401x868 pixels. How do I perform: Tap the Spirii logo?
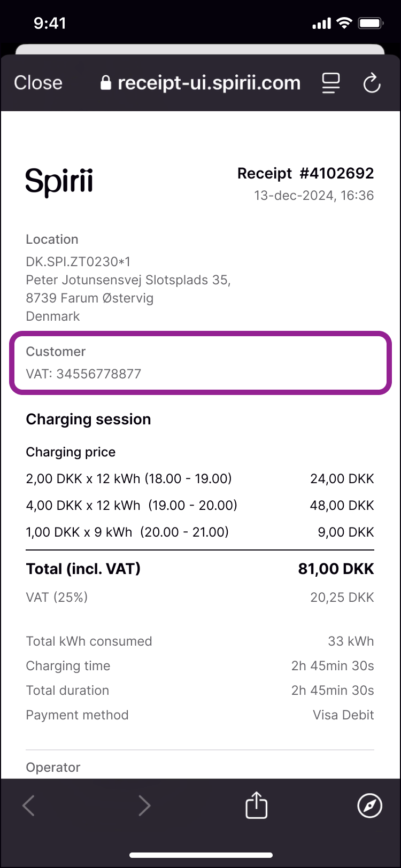point(59,181)
